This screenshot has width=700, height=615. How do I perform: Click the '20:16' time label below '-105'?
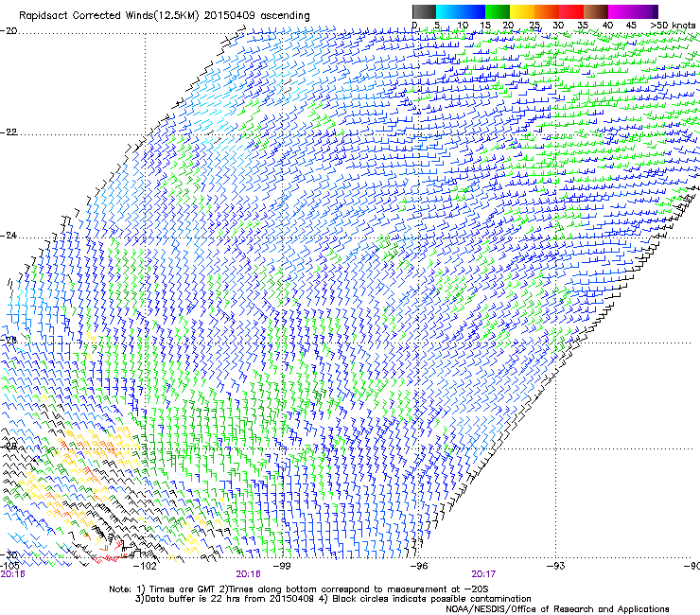tap(12, 574)
